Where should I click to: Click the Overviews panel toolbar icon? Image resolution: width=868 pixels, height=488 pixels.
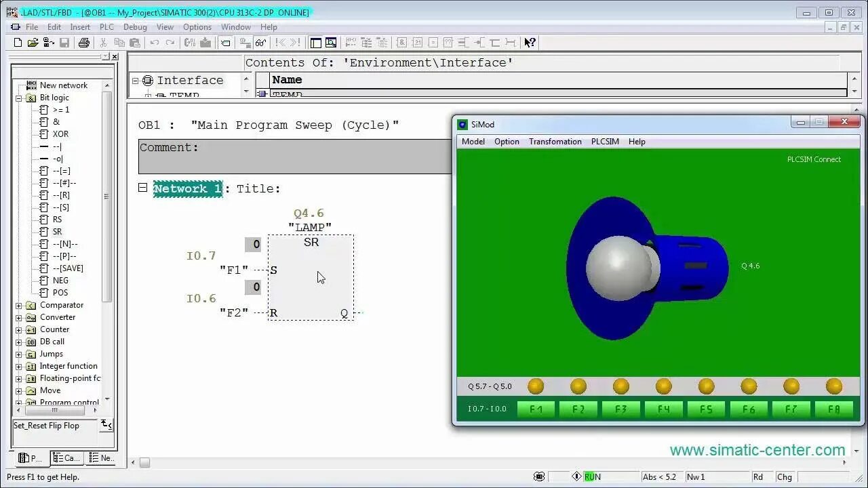(x=315, y=43)
